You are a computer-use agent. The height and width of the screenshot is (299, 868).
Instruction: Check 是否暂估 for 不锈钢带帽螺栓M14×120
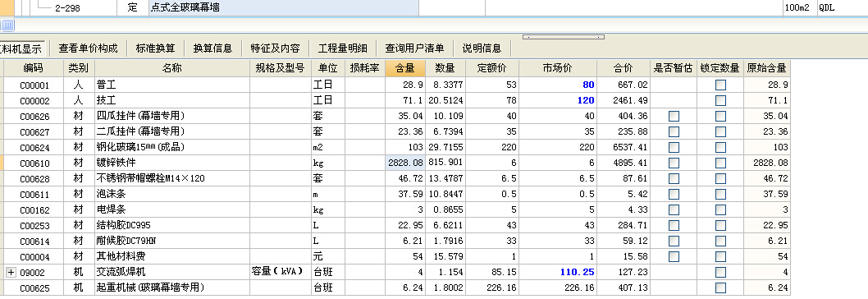674,178
